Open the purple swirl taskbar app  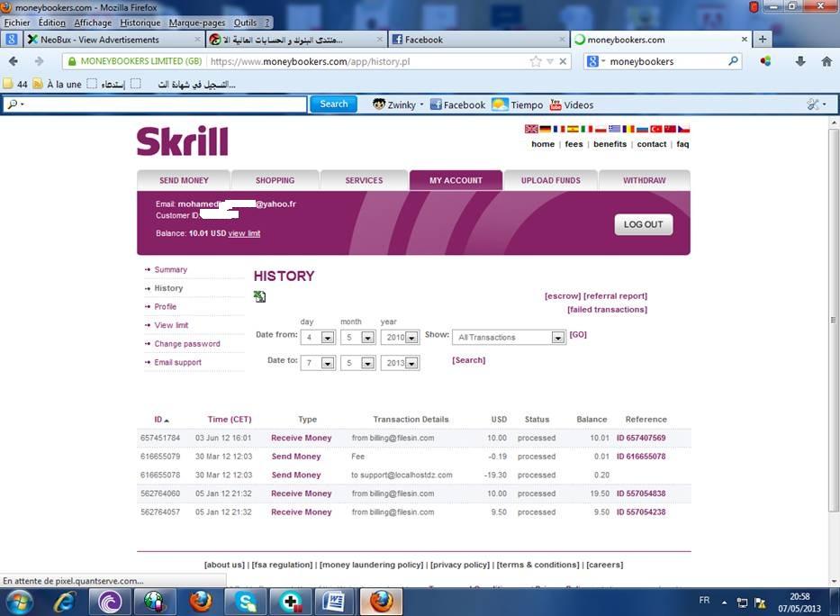pyautogui.click(x=110, y=602)
